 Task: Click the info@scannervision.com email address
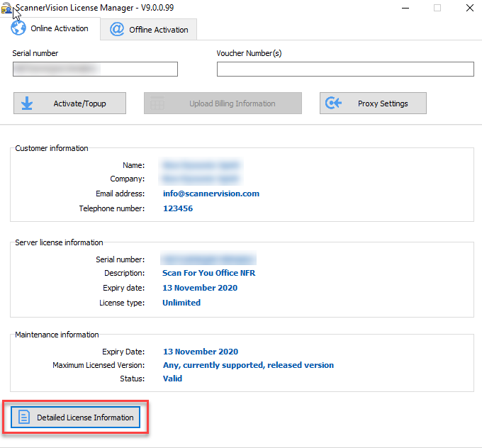click(x=211, y=194)
